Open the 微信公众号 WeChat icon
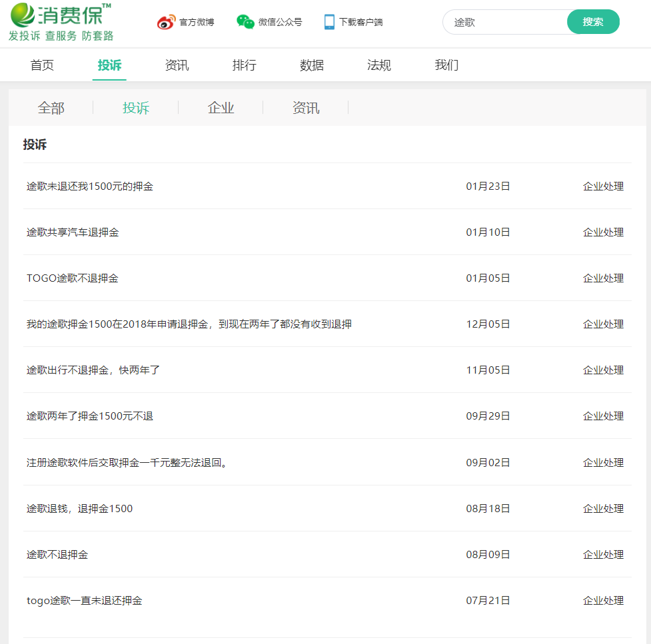Image resolution: width=651 pixels, height=644 pixels. tap(245, 21)
